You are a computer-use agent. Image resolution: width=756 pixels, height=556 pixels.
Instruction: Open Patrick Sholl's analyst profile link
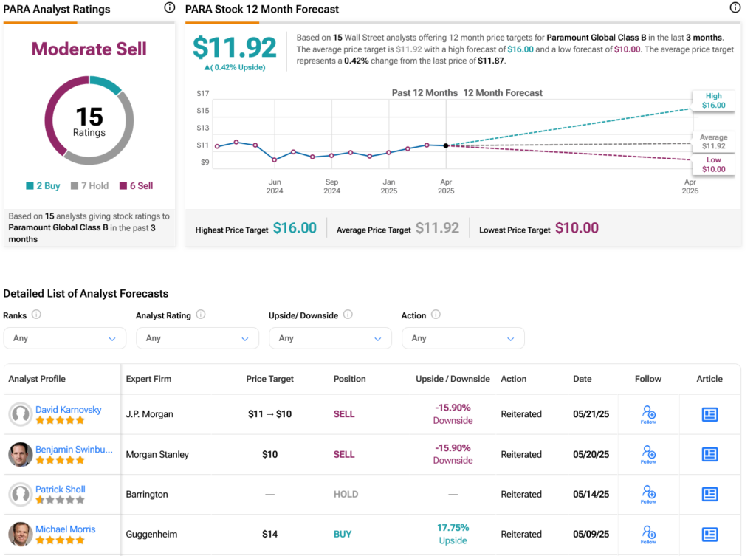pyautogui.click(x=61, y=490)
